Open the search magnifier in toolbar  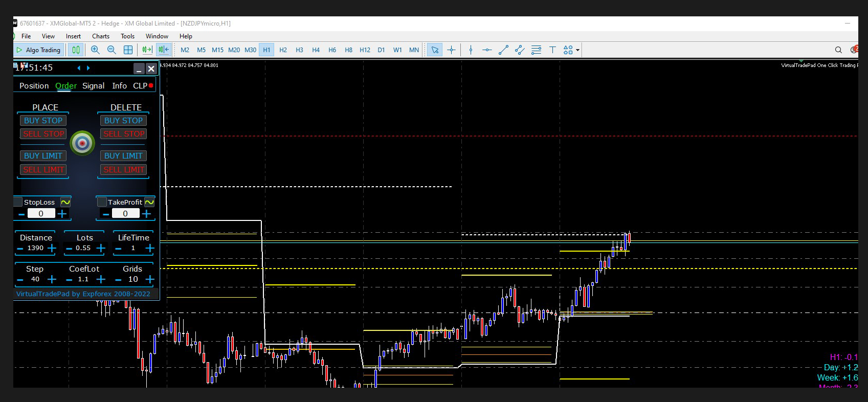[838, 50]
